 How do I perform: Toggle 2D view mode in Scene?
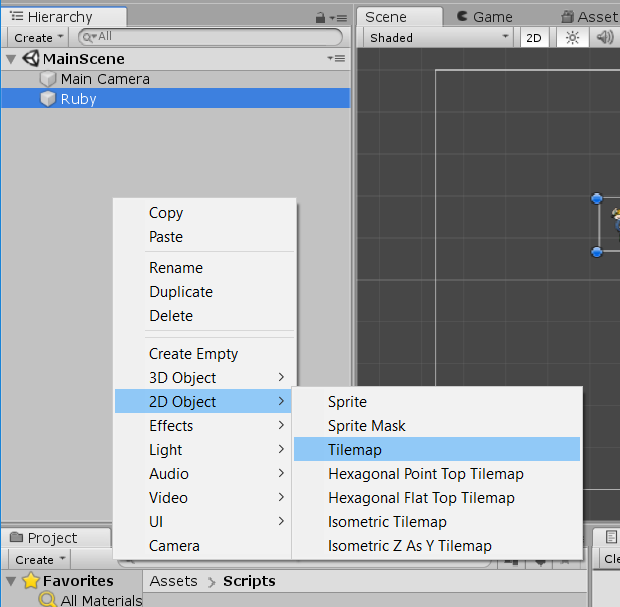pos(534,38)
